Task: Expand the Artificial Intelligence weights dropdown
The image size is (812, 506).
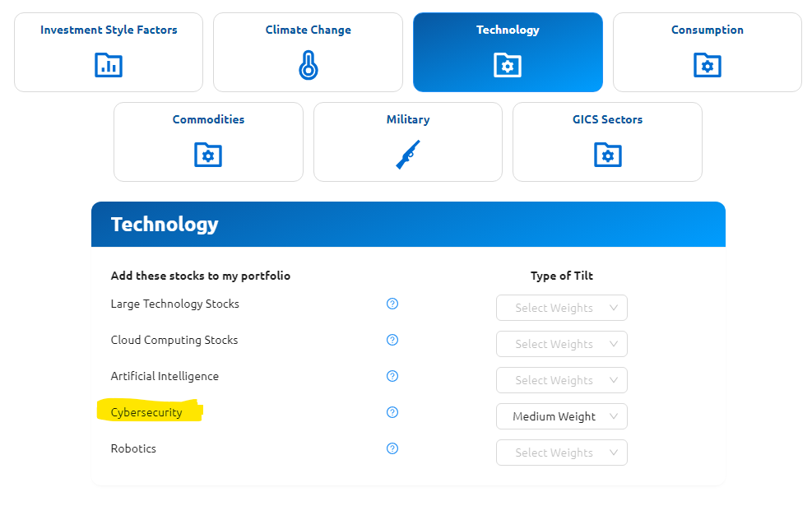Action: click(x=562, y=380)
